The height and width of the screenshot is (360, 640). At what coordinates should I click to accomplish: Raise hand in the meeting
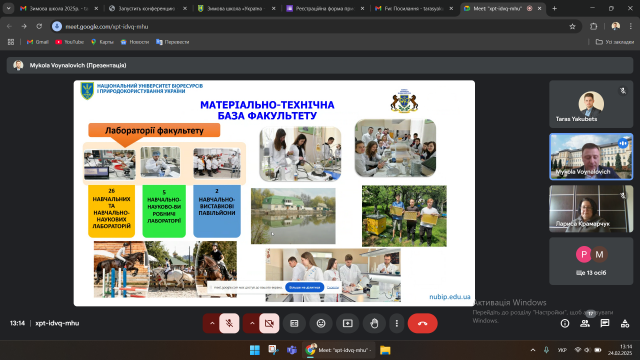coord(374,323)
